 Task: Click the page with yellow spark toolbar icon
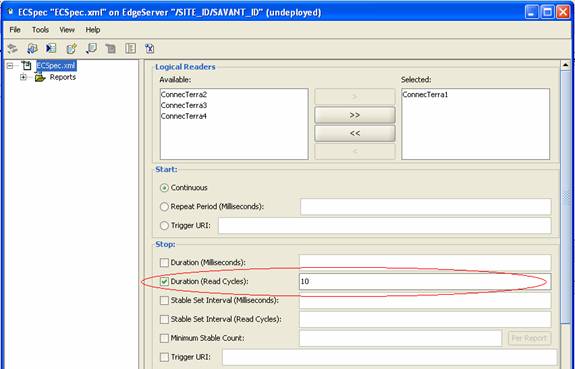(71, 48)
